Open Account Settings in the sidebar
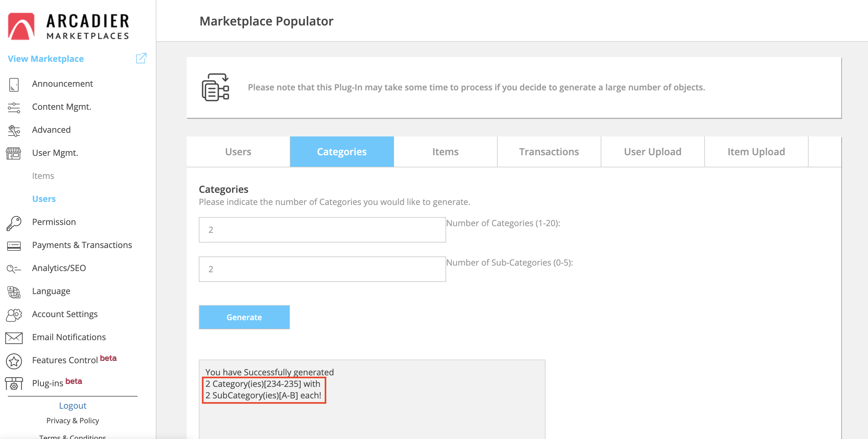868x439 pixels. (65, 314)
